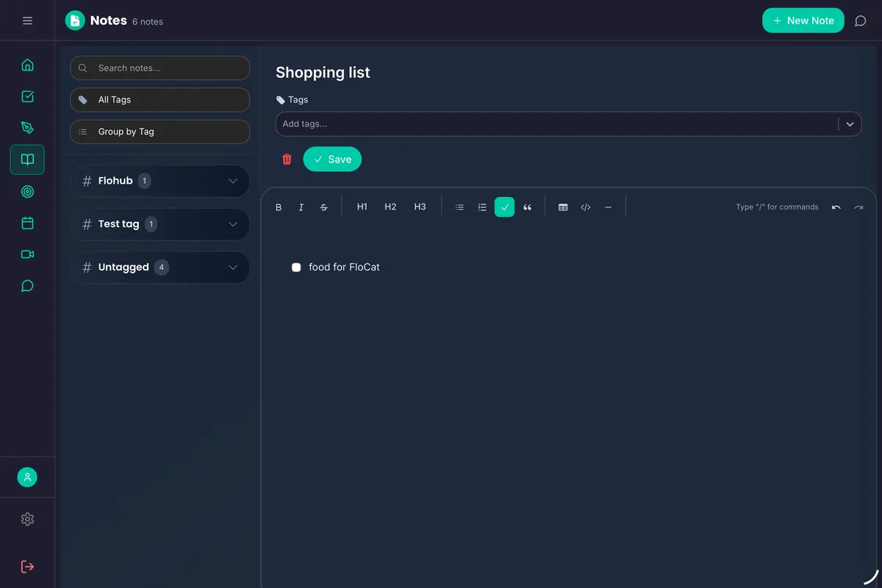This screenshot has width=882, height=588.
Task: Open the Tasks checkbox sidebar icon
Action: click(x=27, y=96)
